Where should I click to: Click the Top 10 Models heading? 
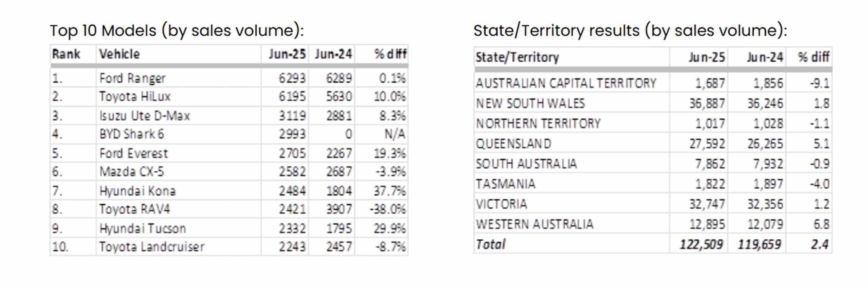point(177,30)
